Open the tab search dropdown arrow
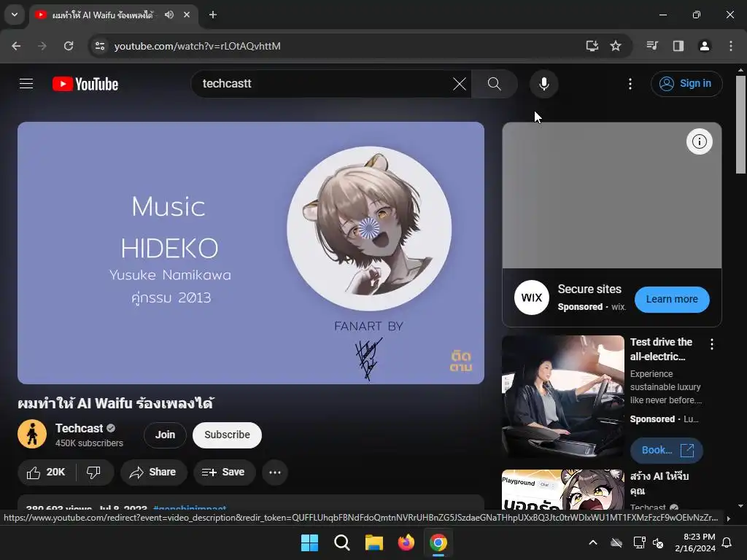747x560 pixels. pos(15,15)
